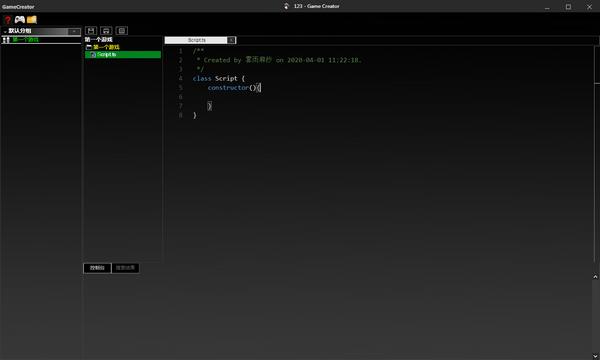Click the small button on the 默认分组 header
Image resolution: width=600 pixels, height=360 pixels.
tap(74, 31)
